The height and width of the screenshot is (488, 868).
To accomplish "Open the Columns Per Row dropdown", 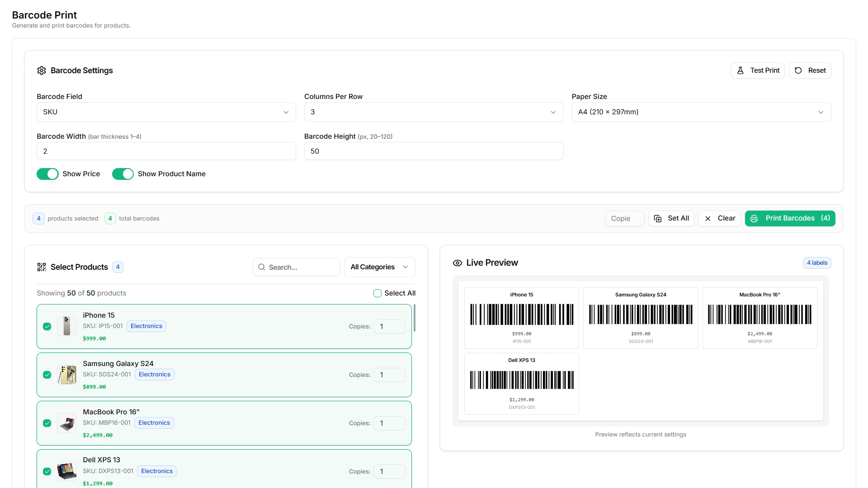I will point(434,112).
